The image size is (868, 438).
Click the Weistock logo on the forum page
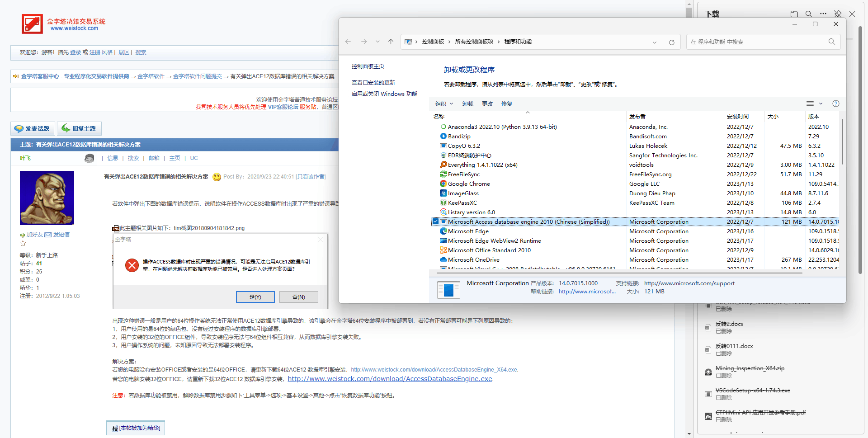(32, 24)
